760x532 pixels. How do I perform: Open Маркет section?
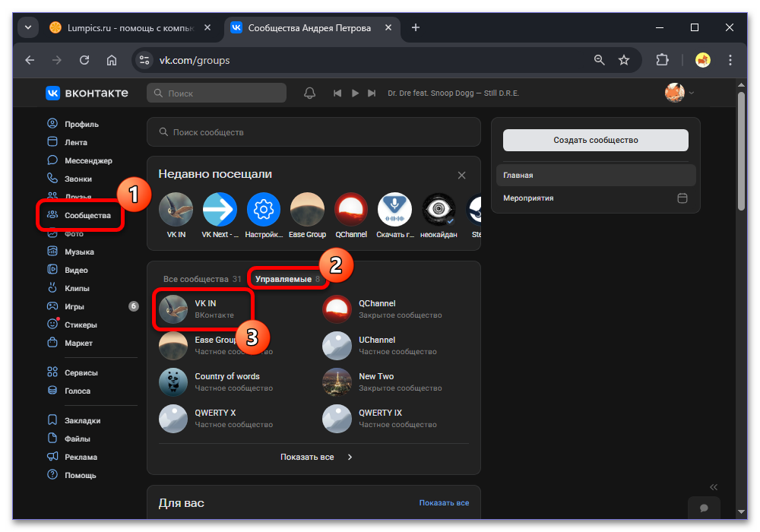[69, 343]
